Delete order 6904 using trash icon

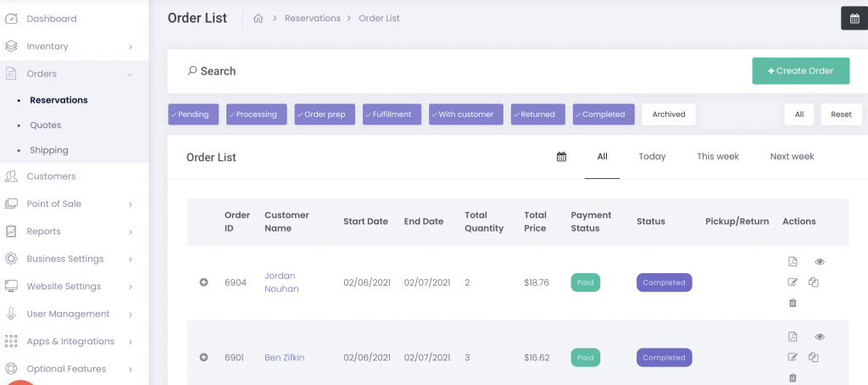pos(793,303)
